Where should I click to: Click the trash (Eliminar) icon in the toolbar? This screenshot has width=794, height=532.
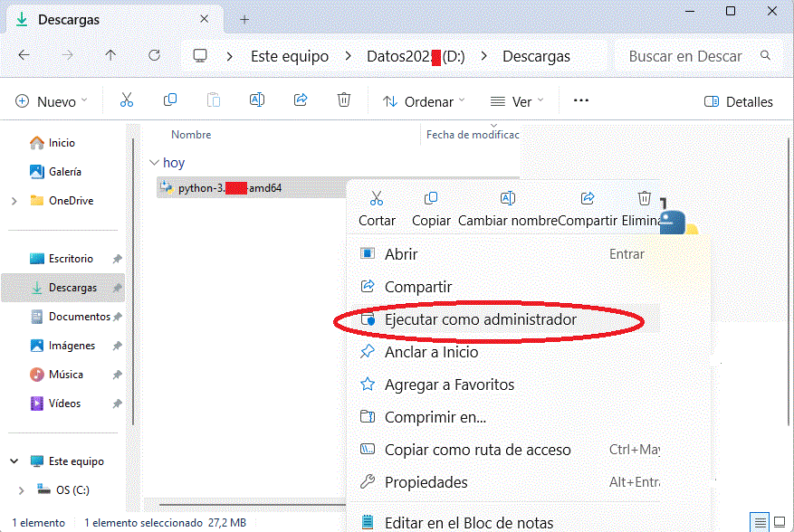[344, 100]
